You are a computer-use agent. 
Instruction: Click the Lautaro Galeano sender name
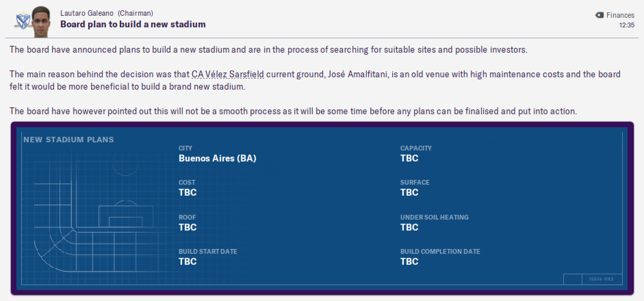click(87, 13)
